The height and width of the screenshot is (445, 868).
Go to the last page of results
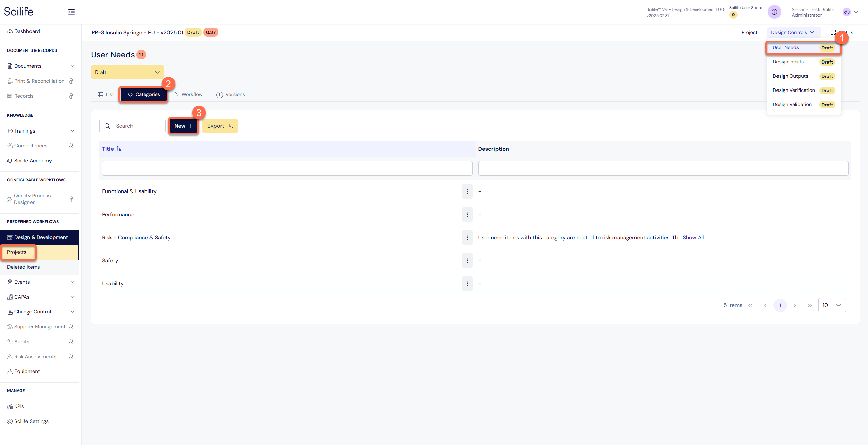[x=810, y=305]
